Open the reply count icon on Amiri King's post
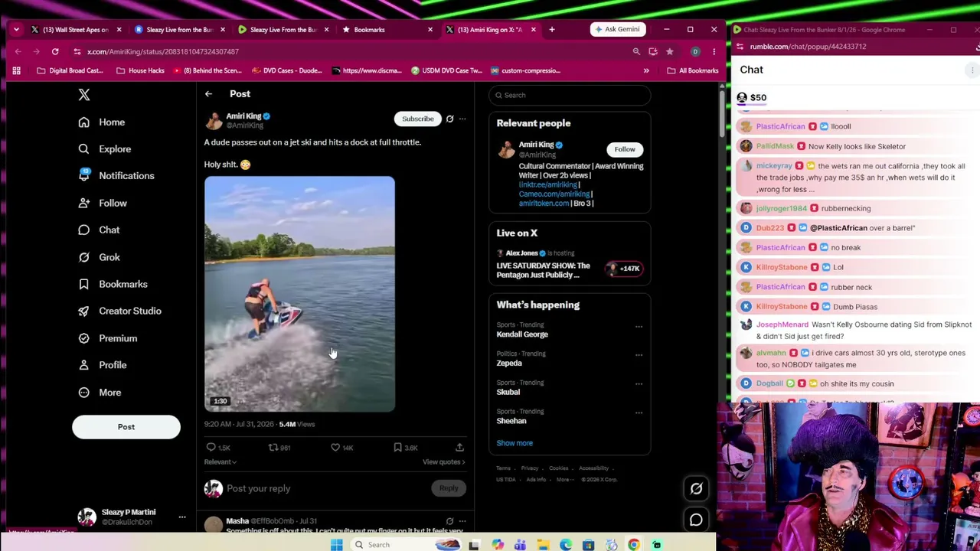The width and height of the screenshot is (980, 551). click(211, 448)
